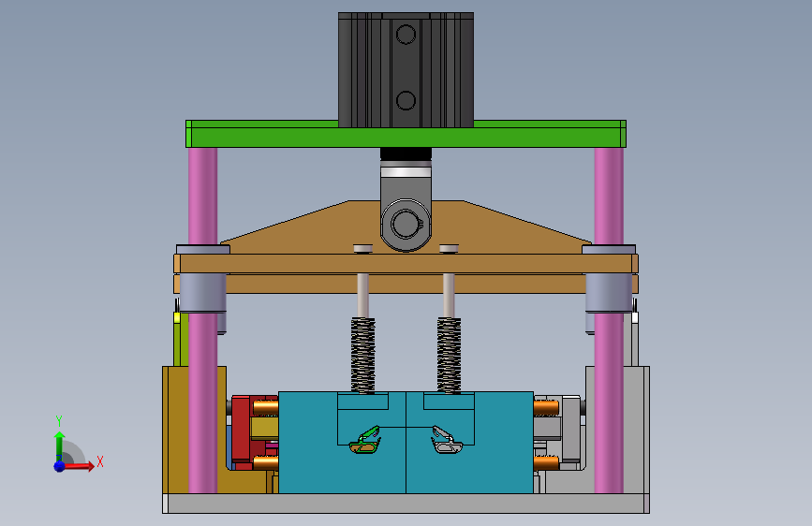Select the lower right orange pin

pyautogui.click(x=546, y=462)
